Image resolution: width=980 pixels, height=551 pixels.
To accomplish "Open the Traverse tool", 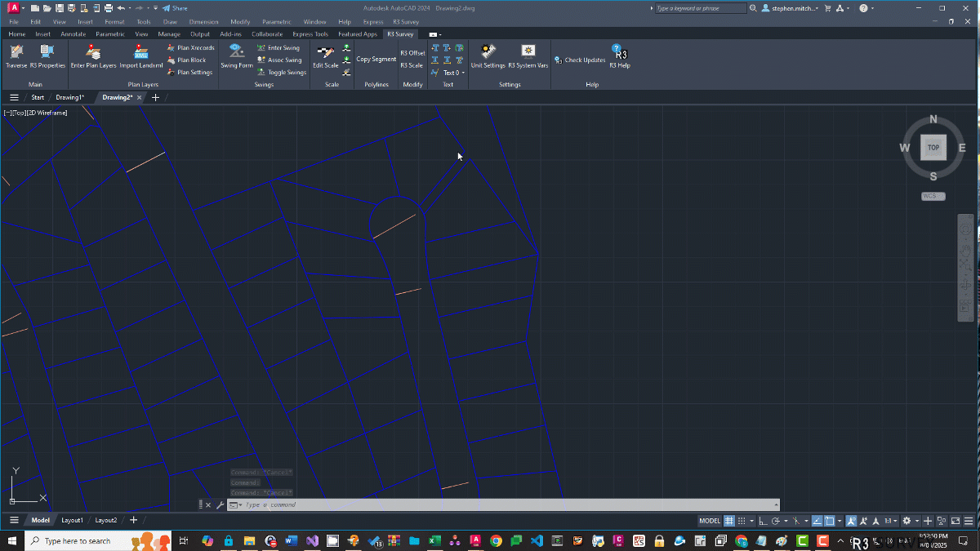I will pos(16,56).
